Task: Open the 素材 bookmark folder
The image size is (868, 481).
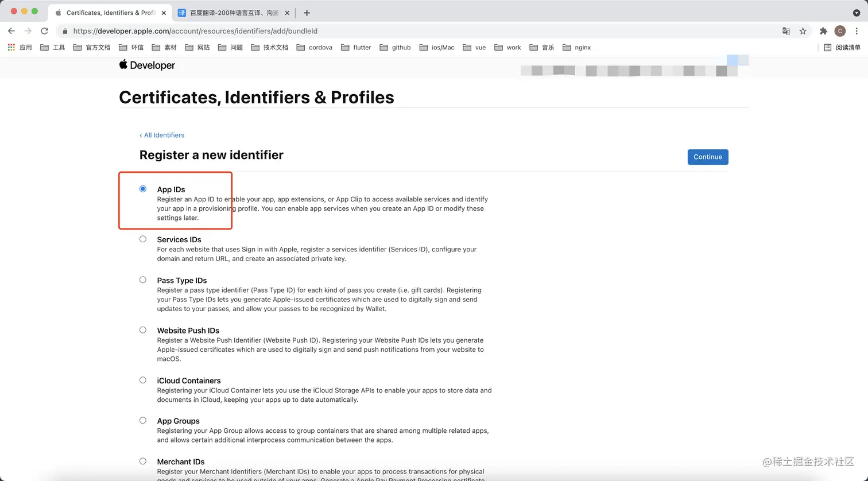Action: (164, 48)
